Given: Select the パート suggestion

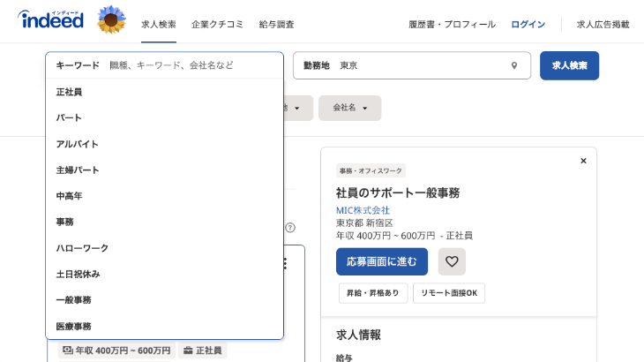Looking at the screenshot, I should pos(164,118).
